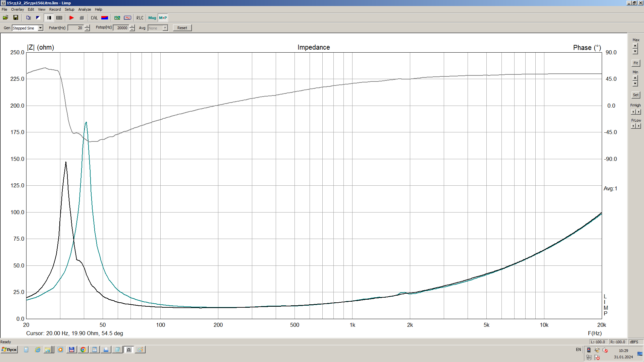Click the copy toolbar icon

tap(29, 18)
